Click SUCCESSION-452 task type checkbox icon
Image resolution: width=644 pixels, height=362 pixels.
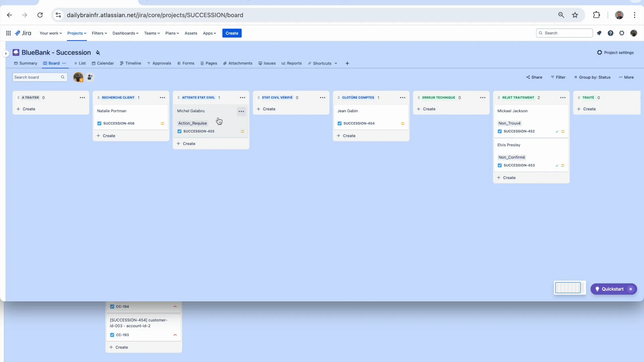[x=500, y=131]
